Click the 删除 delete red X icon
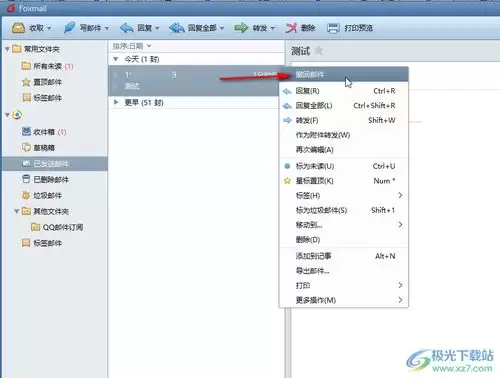The height and width of the screenshot is (378, 500). tap(291, 28)
